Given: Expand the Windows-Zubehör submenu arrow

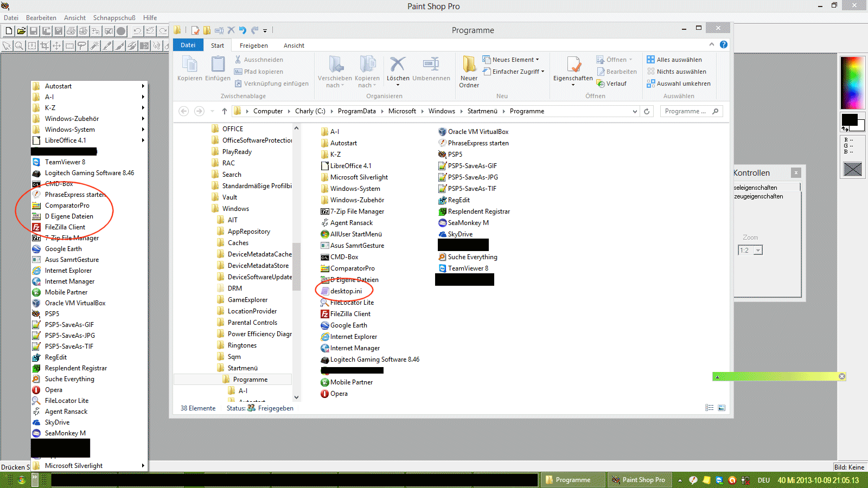Looking at the screenshot, I should pyautogui.click(x=143, y=119).
